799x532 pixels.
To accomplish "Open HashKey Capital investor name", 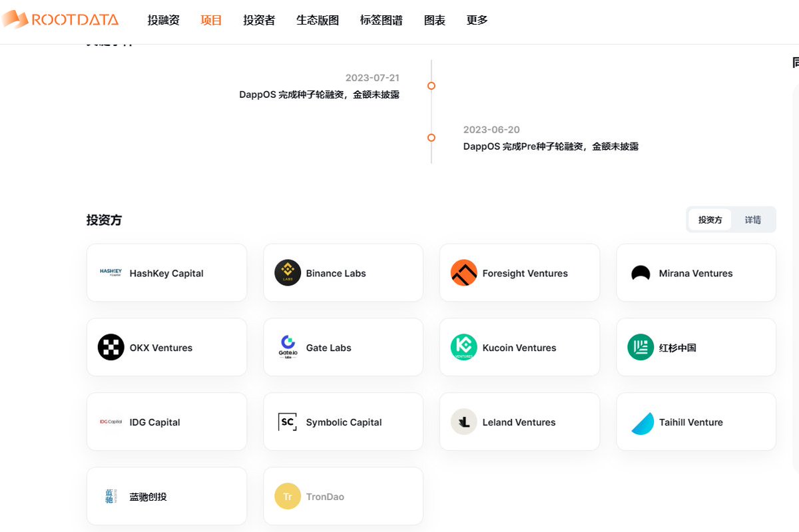I will coord(166,274).
